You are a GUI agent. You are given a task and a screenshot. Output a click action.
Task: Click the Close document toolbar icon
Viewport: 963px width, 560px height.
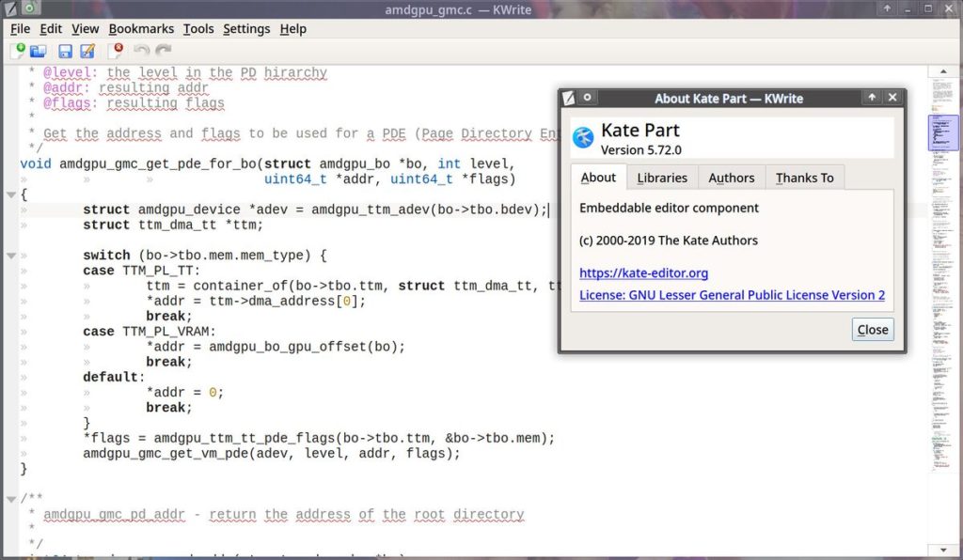116,51
